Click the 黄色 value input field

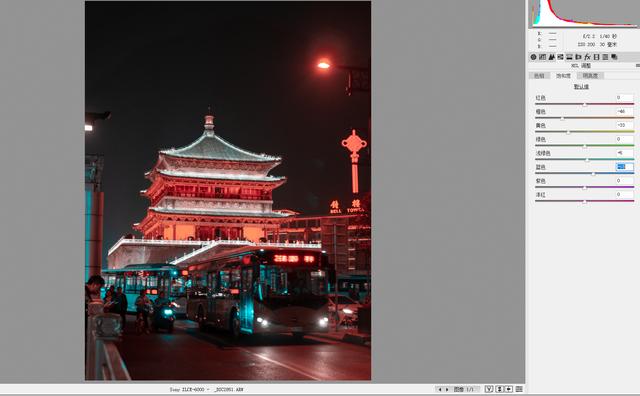click(x=624, y=125)
